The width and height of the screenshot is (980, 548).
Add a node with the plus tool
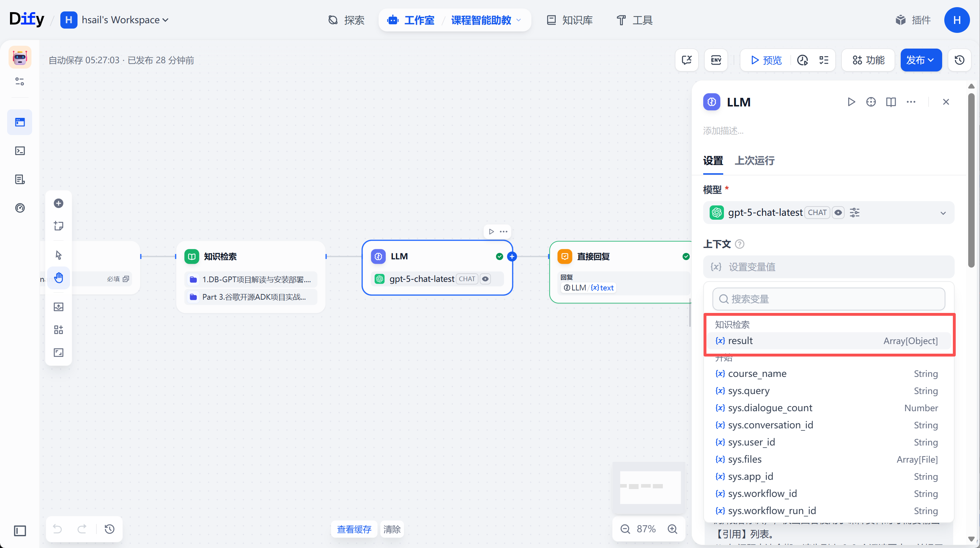point(59,203)
